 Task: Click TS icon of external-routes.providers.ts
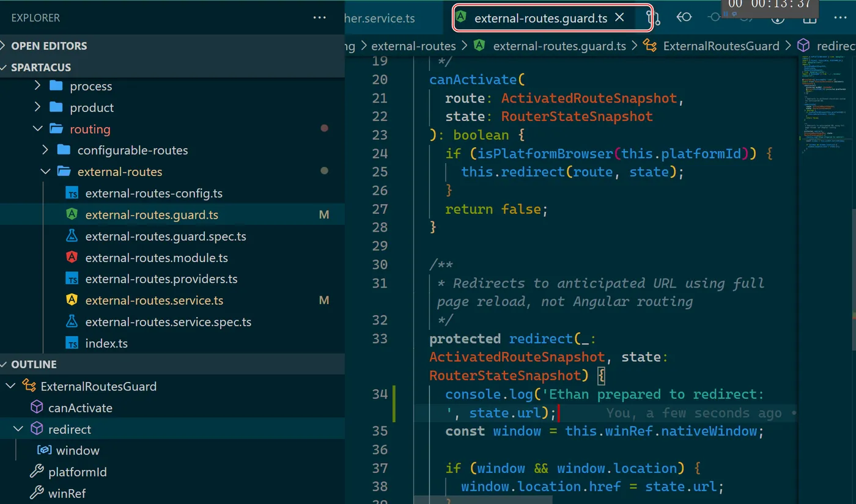(x=72, y=279)
